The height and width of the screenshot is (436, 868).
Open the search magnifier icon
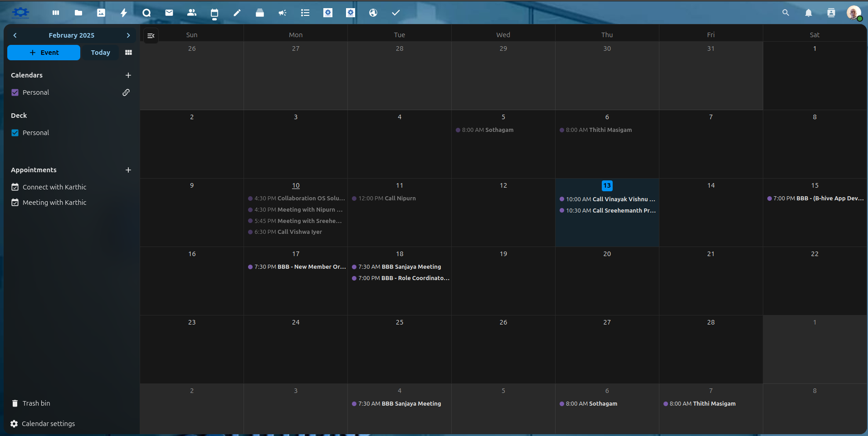[x=786, y=13]
